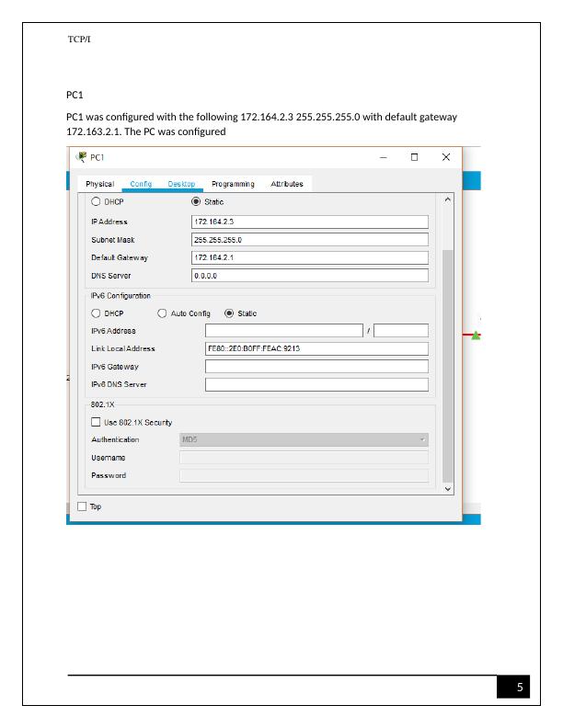
Task: Edit the Default Gateway field
Action: click(309, 257)
